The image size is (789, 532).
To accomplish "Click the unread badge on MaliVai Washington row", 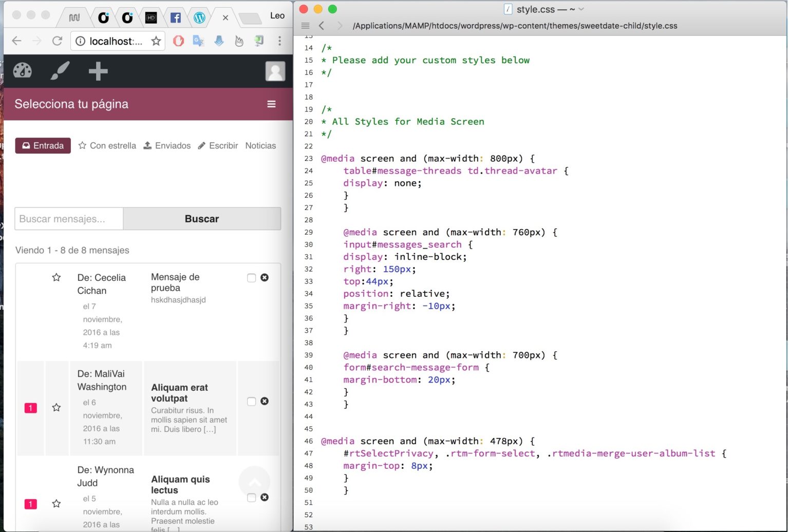I will click(x=31, y=408).
